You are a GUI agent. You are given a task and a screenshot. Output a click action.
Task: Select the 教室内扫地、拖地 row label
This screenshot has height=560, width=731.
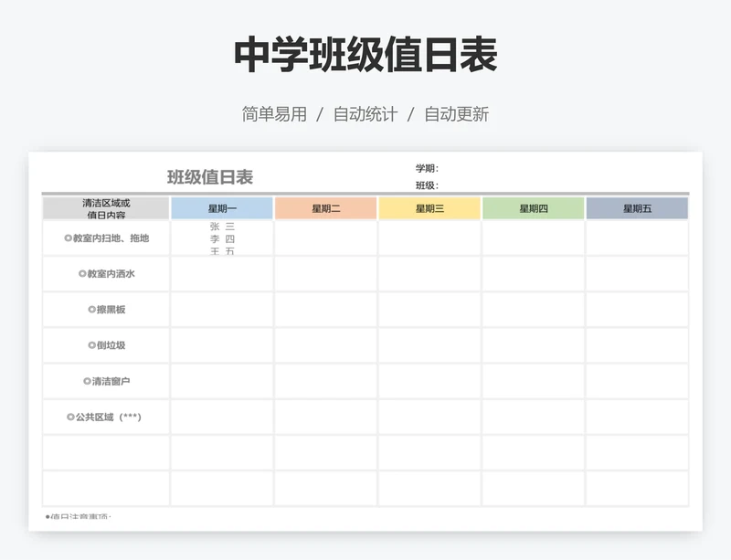click(106, 238)
